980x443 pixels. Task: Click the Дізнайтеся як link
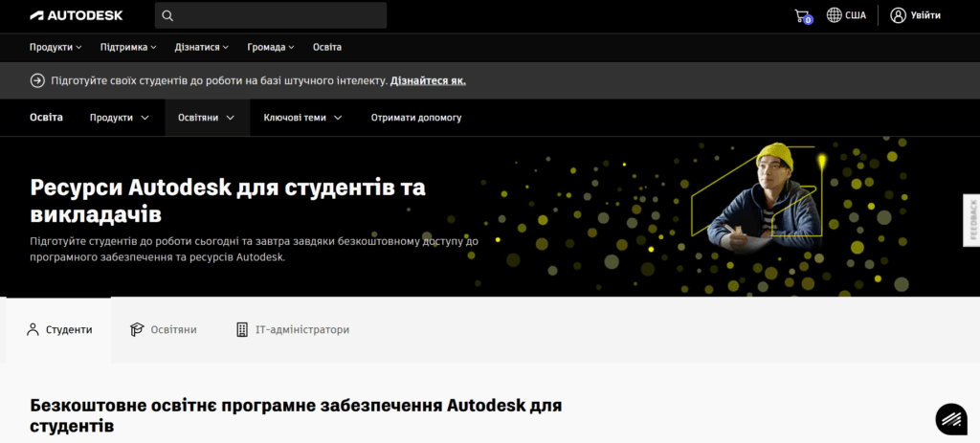428,80
